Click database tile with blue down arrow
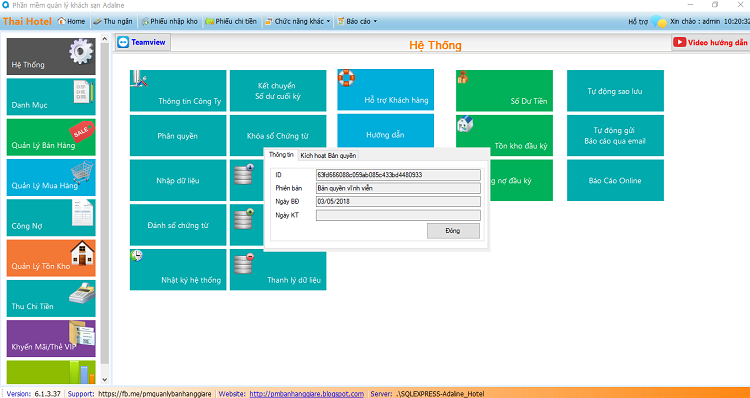Image resolution: width=750 pixels, height=398 pixels. 247,180
